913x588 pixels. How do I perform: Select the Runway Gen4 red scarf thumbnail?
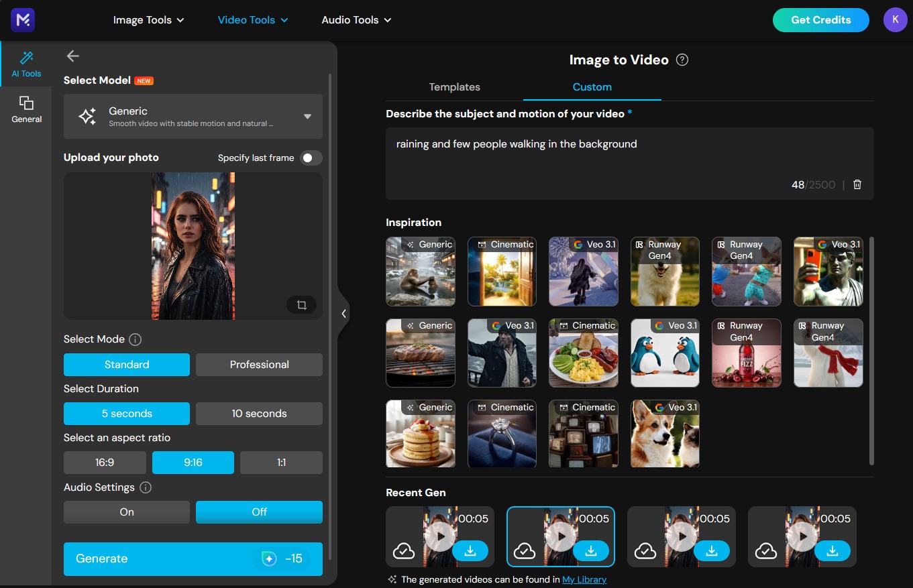[828, 353]
